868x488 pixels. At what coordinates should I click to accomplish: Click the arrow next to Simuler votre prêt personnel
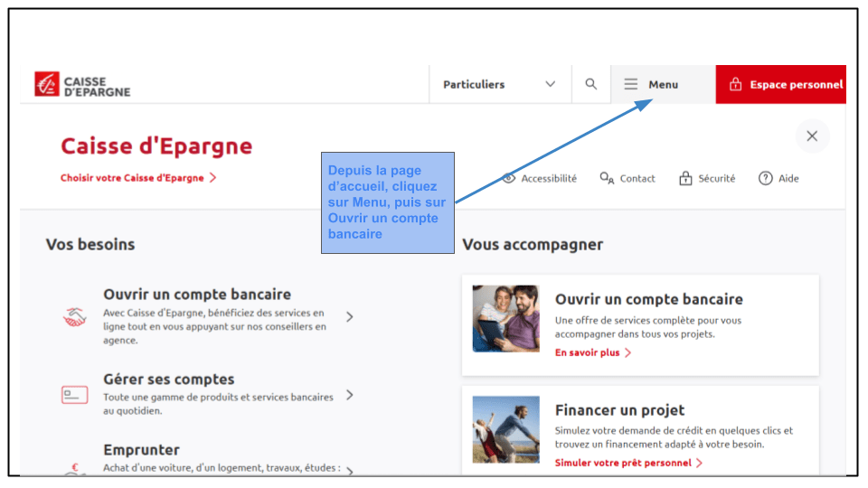click(x=699, y=463)
